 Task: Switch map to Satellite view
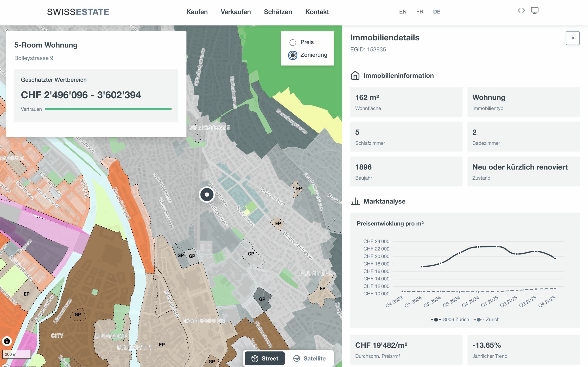click(x=309, y=358)
